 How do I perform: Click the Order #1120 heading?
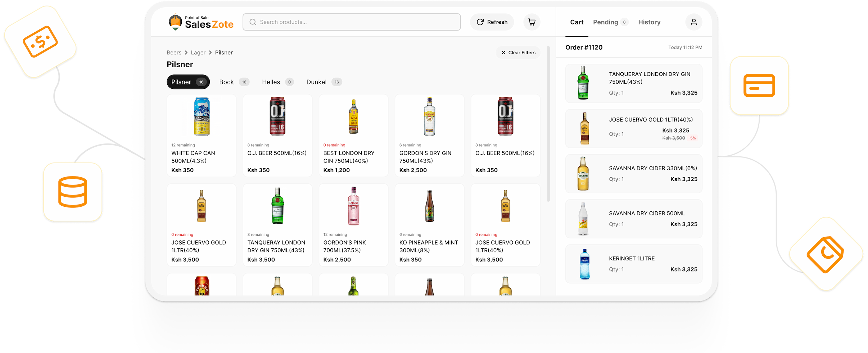[584, 47]
